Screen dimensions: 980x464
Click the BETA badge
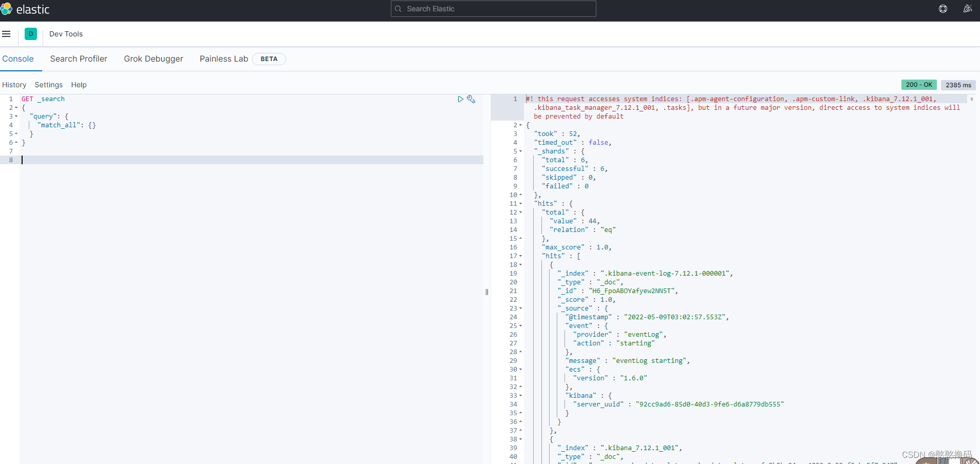pyautogui.click(x=269, y=59)
